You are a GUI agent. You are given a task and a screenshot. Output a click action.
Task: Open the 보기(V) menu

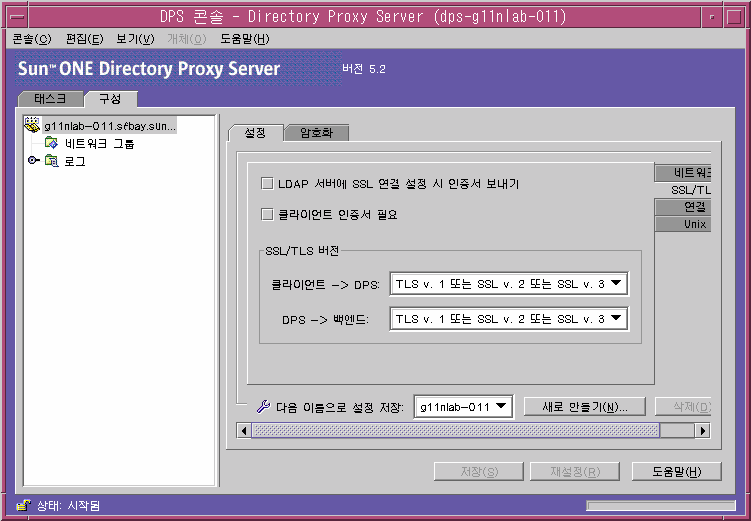point(135,39)
